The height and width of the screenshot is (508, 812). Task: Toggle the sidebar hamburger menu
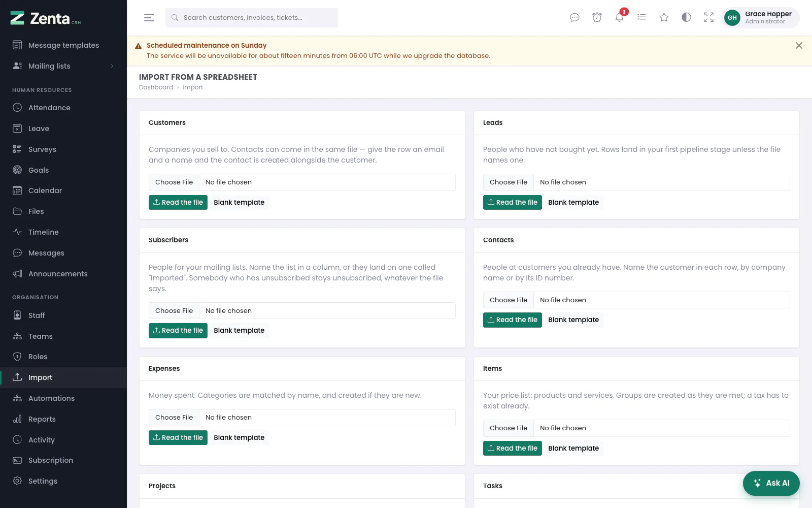coord(149,18)
